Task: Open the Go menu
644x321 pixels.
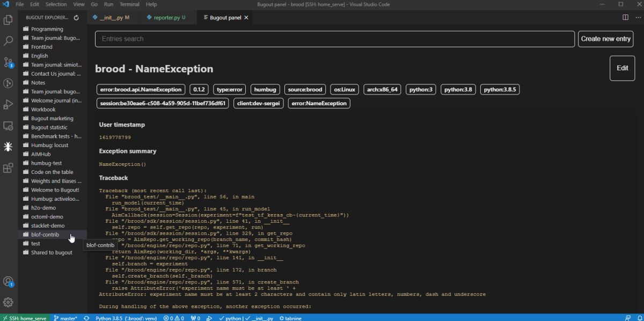Action: [x=94, y=4]
